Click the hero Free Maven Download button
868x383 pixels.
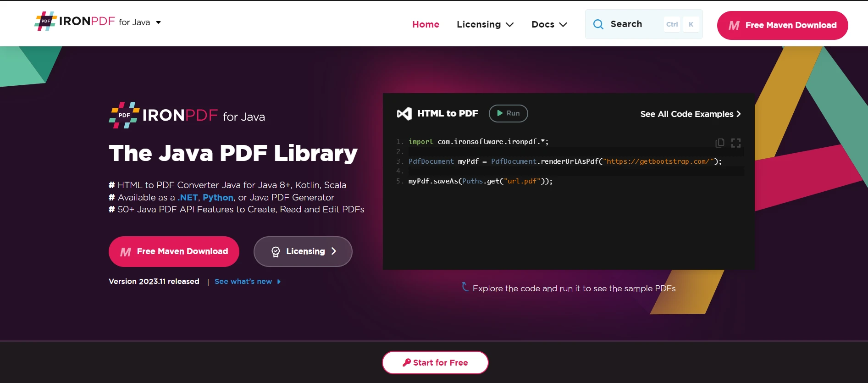[x=174, y=251]
